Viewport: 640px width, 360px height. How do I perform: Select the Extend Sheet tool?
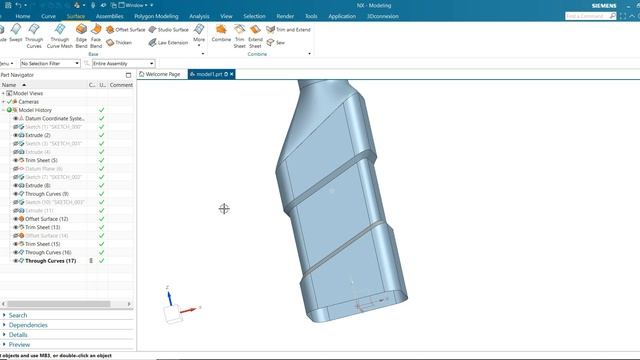click(x=255, y=36)
